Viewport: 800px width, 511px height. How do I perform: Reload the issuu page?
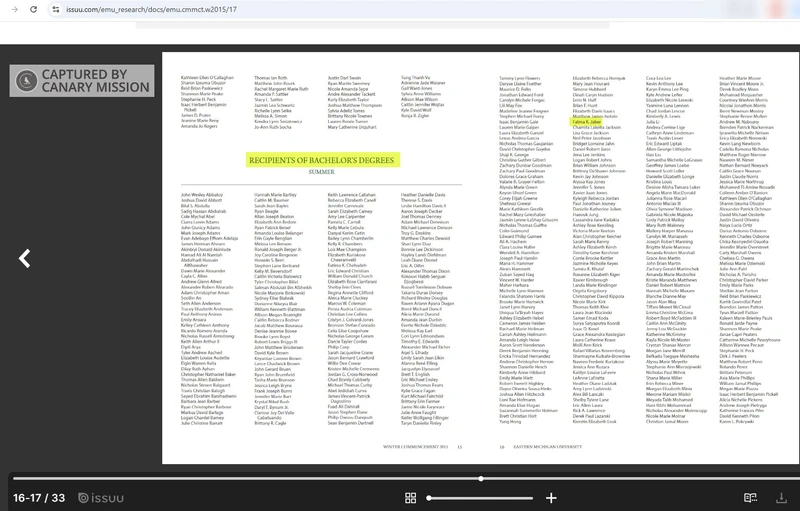(x=34, y=9)
